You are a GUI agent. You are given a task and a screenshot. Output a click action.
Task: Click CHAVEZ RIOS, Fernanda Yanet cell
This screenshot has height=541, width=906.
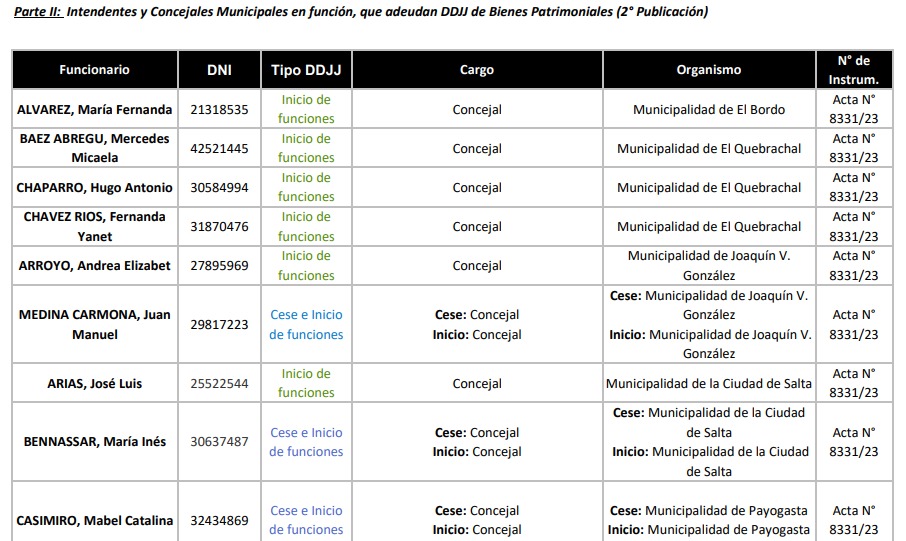tap(94, 227)
